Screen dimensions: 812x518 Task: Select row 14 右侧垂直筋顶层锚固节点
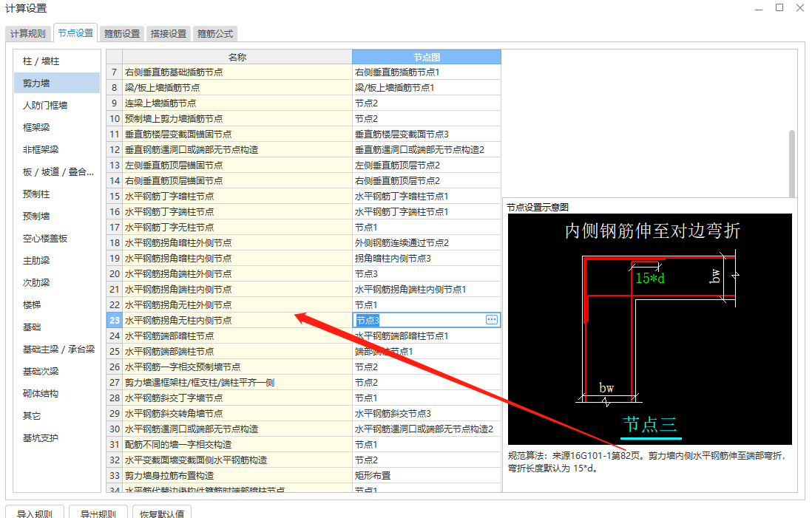(x=304, y=181)
